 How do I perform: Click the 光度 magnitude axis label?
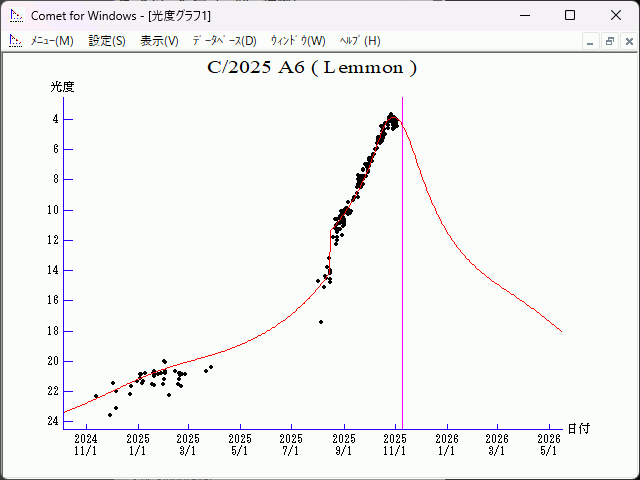63,88
